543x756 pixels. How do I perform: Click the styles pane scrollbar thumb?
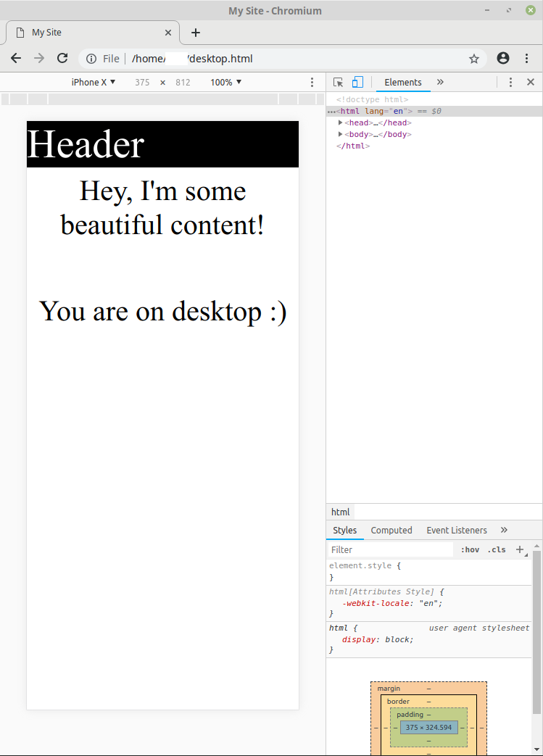pos(536,631)
